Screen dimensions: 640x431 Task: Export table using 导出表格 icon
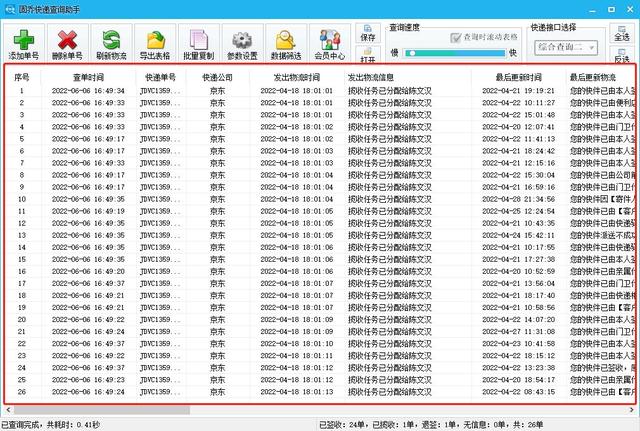pyautogui.click(x=155, y=40)
